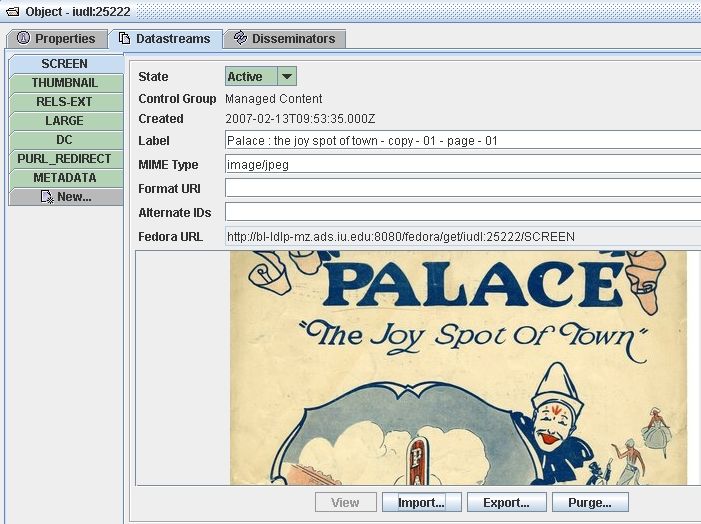
Task: Click the MIME Type field
Action: [463, 165]
